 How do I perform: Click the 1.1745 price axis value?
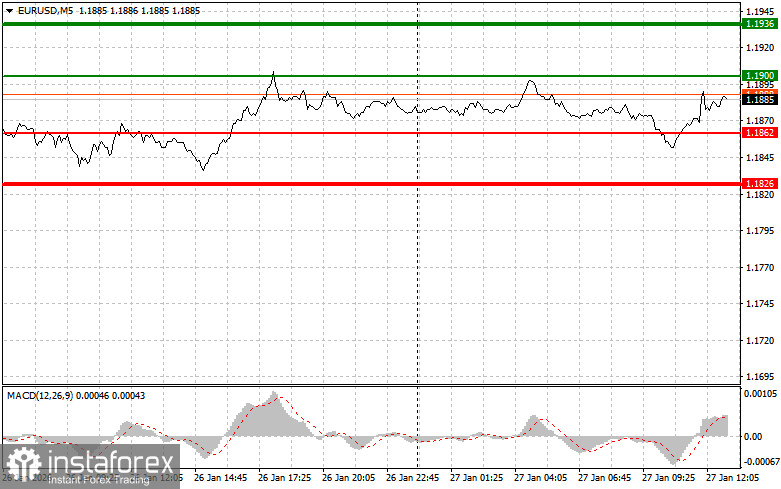point(760,304)
